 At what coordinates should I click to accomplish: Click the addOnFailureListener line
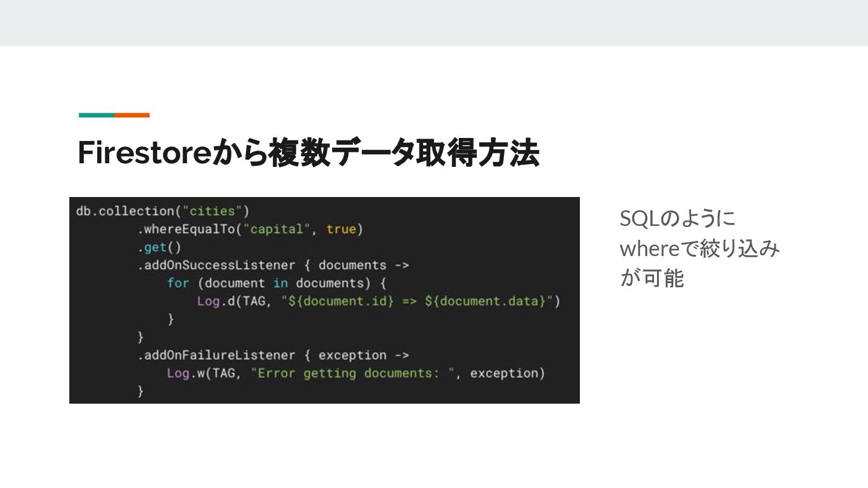click(x=274, y=355)
